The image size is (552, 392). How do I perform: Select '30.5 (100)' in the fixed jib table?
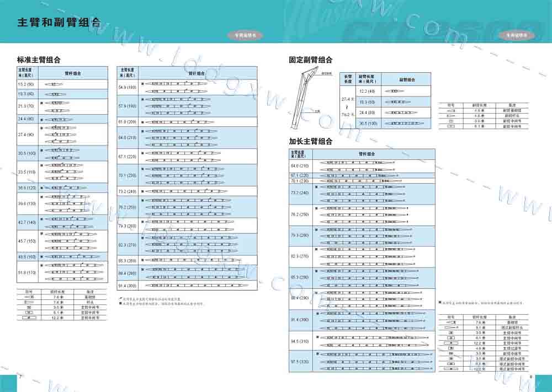(x=368, y=123)
